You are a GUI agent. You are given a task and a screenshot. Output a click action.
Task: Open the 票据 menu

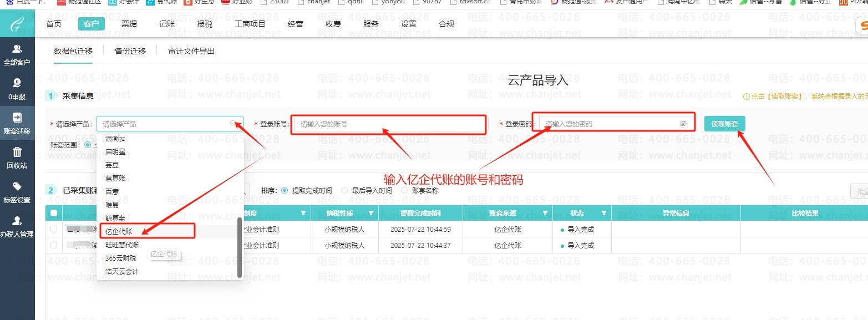pyautogui.click(x=129, y=24)
